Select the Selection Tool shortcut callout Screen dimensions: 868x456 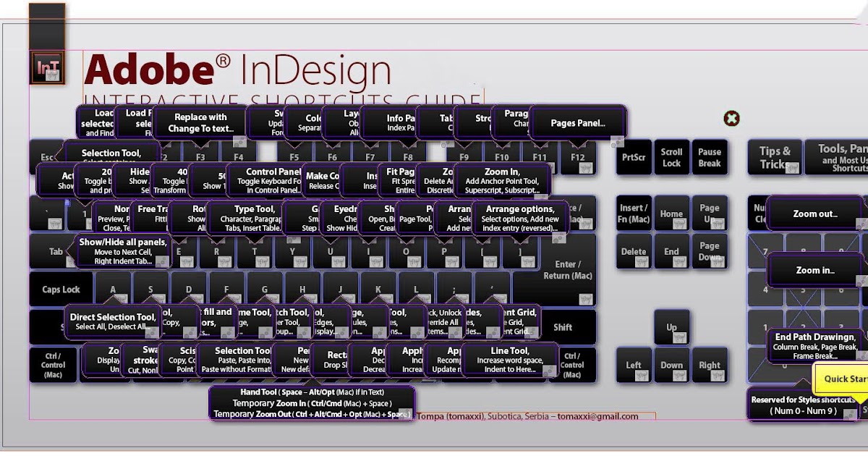point(112,154)
